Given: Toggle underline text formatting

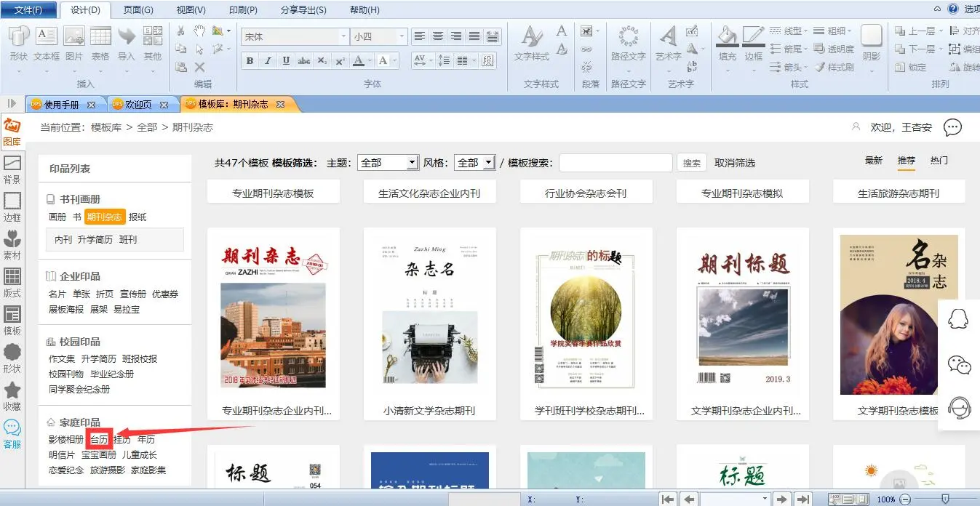Looking at the screenshot, I should pyautogui.click(x=286, y=60).
